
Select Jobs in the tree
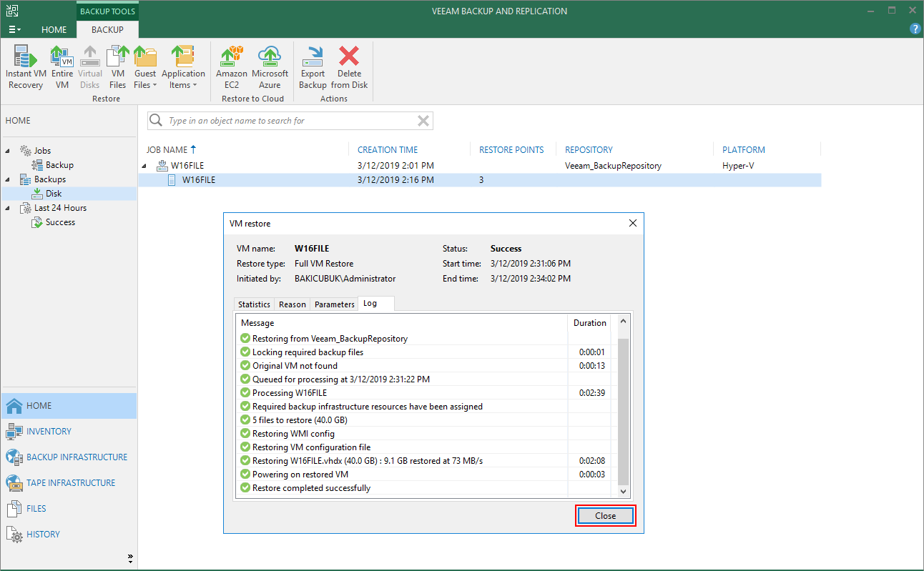(42, 151)
